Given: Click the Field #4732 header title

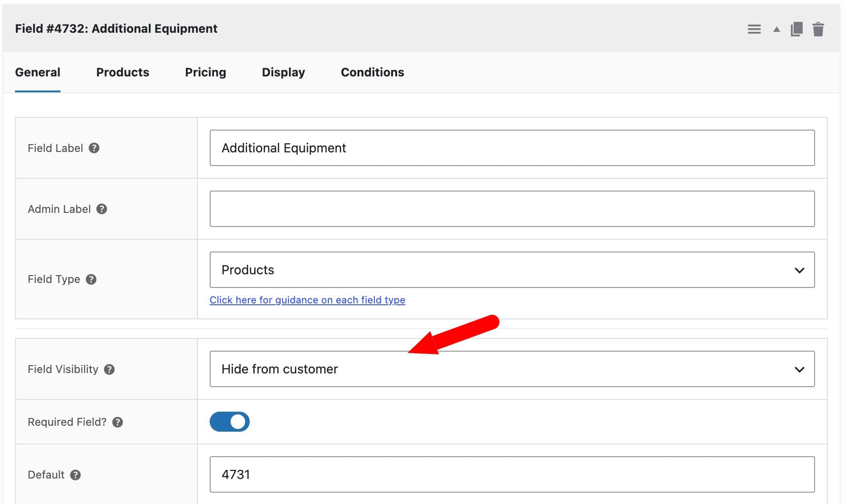Looking at the screenshot, I should [116, 29].
